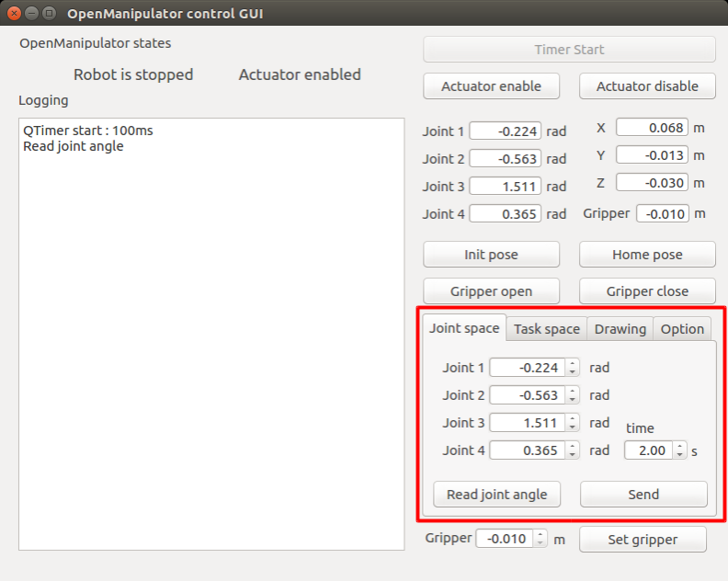Click the Set gripper button
The height and width of the screenshot is (581, 728).
(643, 540)
